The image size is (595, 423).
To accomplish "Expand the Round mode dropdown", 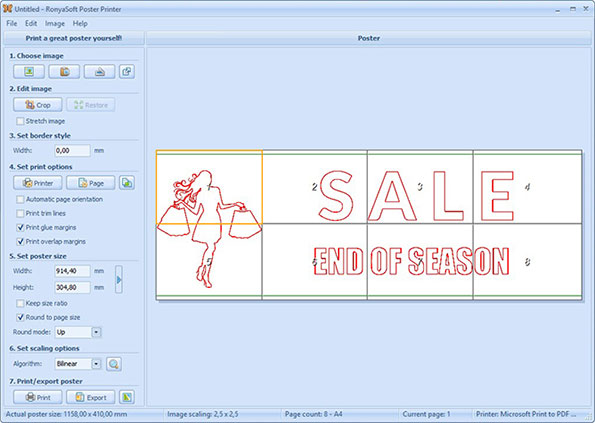I will [96, 332].
